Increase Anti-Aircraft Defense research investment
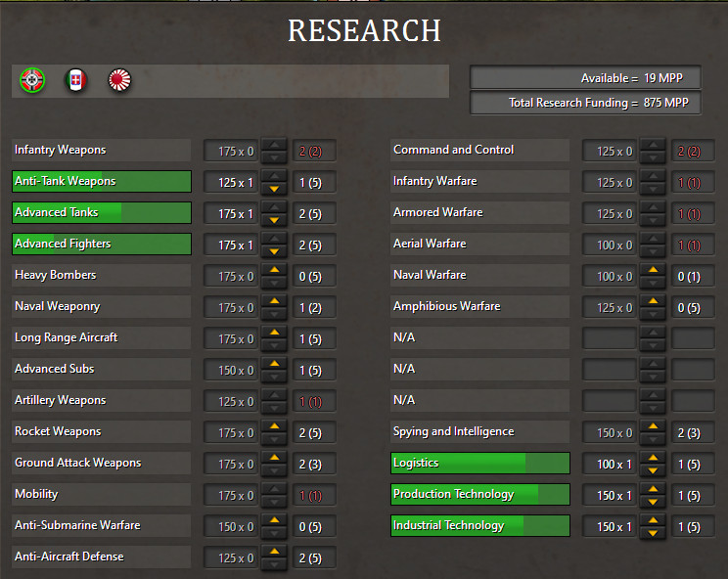Image resolution: width=728 pixels, height=579 pixels. click(x=274, y=552)
